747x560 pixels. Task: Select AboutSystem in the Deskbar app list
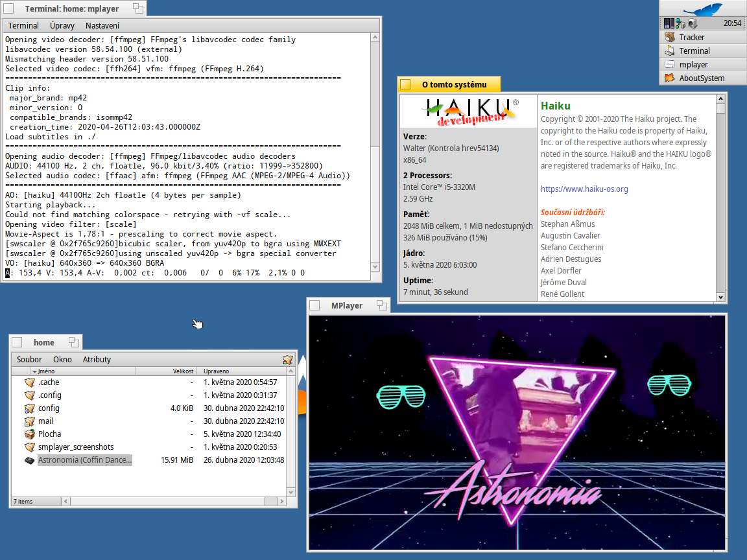[703, 78]
